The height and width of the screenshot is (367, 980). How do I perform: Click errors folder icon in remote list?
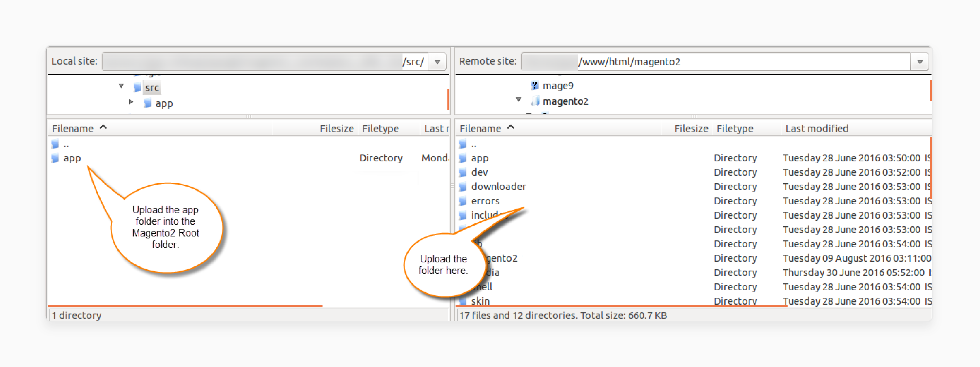click(463, 201)
